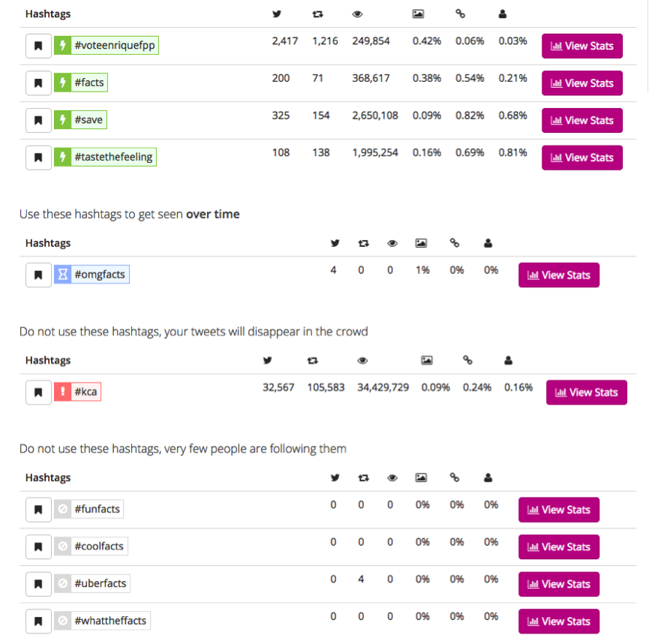
Task: Click the #facts hashtag tag
Action: point(89,83)
